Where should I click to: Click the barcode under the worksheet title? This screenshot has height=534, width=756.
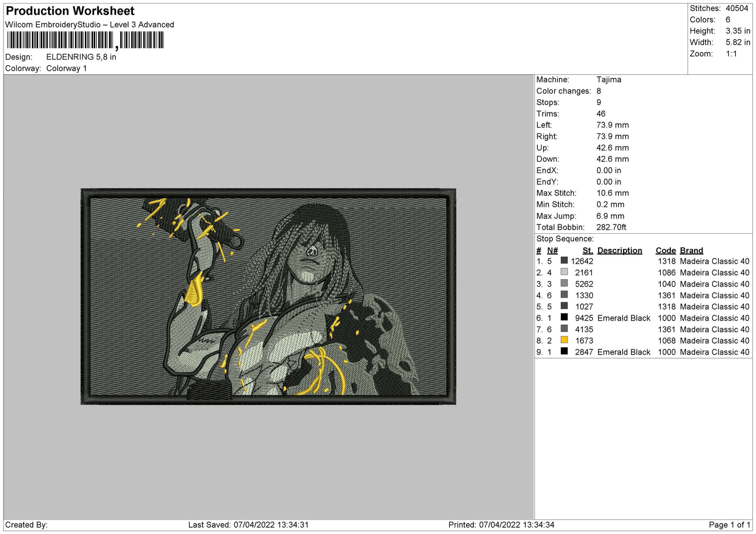click(x=86, y=40)
